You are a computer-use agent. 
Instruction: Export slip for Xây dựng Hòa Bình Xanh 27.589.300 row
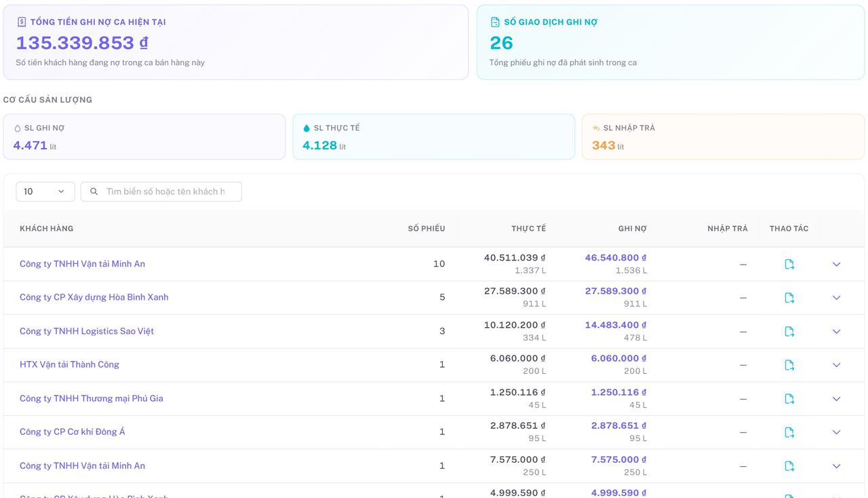coord(789,297)
